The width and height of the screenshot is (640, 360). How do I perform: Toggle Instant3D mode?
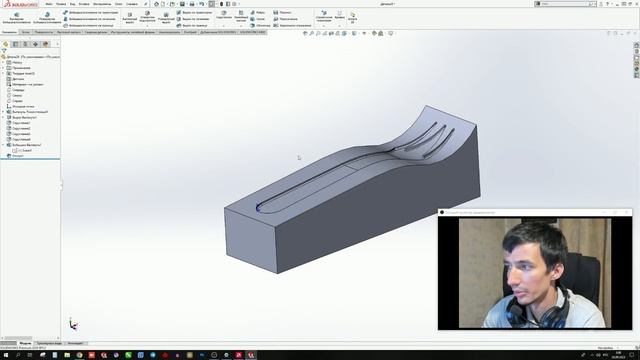tap(353, 18)
